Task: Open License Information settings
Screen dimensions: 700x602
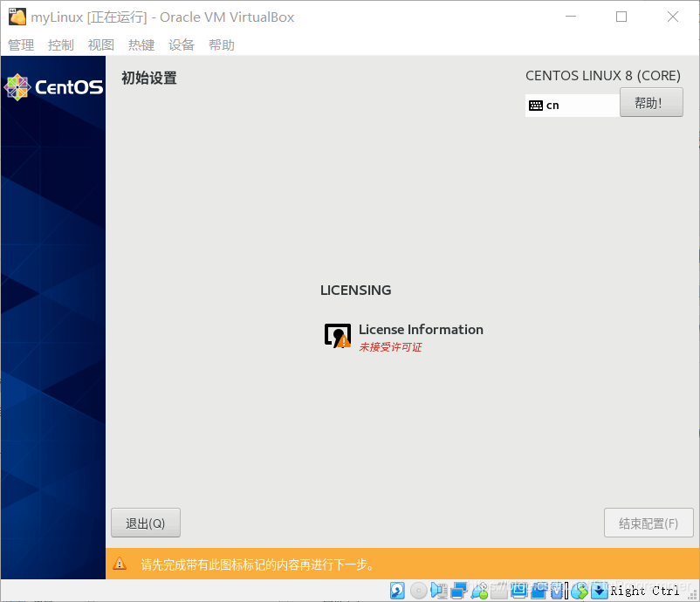Action: click(x=403, y=337)
